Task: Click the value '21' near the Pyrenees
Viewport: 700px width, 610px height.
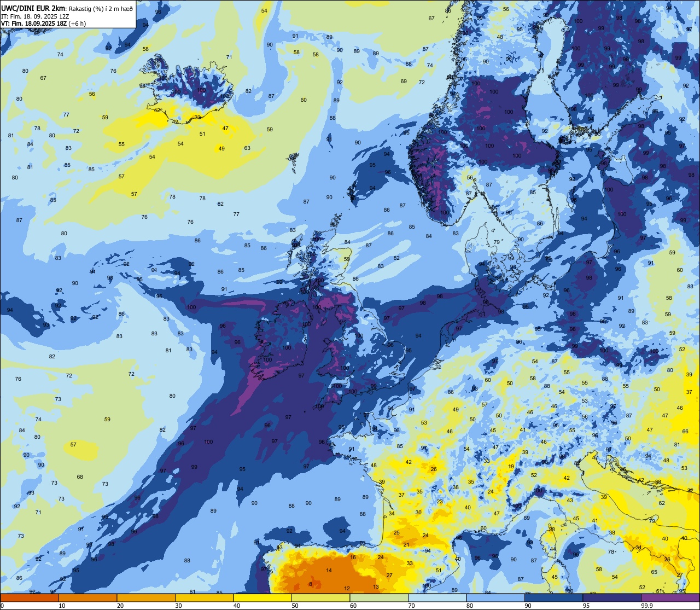Action: (x=406, y=545)
